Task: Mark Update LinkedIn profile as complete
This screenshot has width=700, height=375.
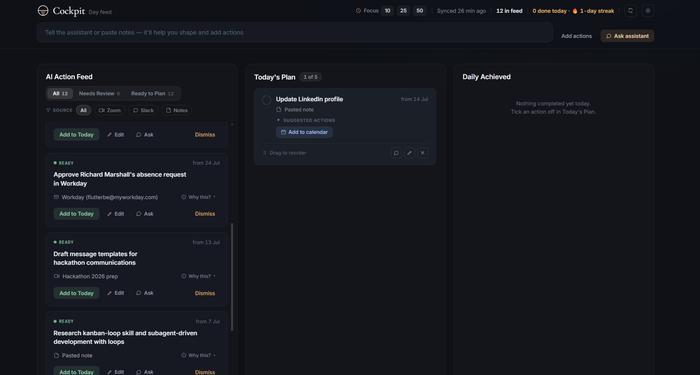Action: coord(267,100)
